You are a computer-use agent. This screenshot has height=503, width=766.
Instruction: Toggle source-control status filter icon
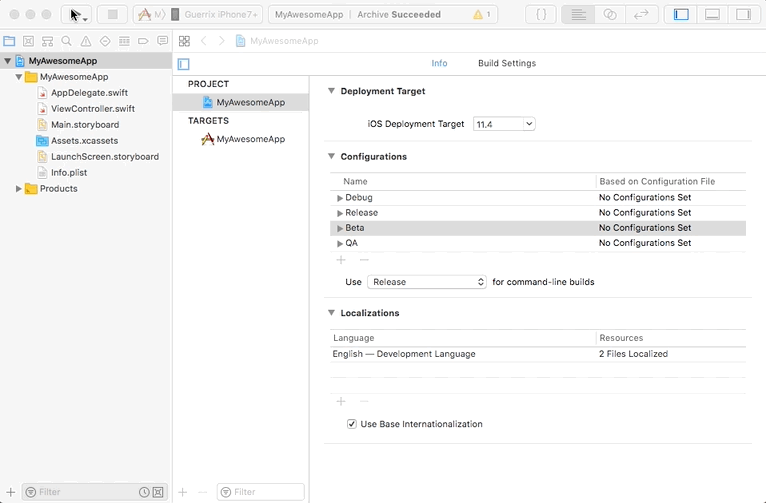[x=158, y=492]
